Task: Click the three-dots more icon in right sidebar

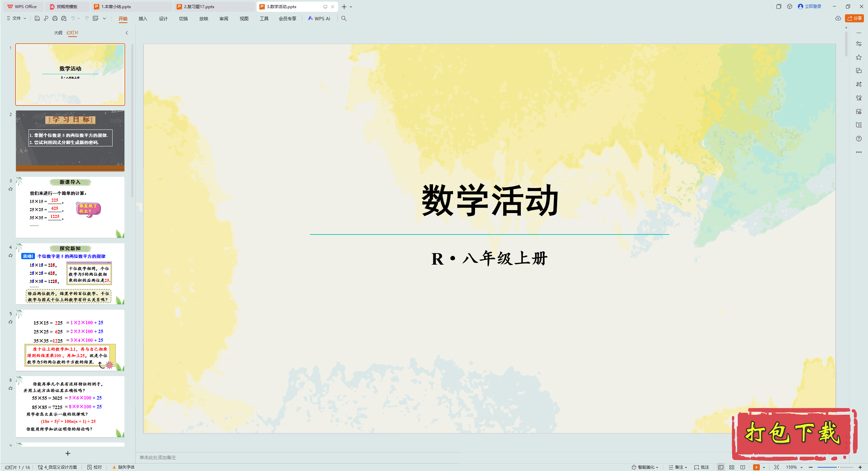Action: coord(859,152)
